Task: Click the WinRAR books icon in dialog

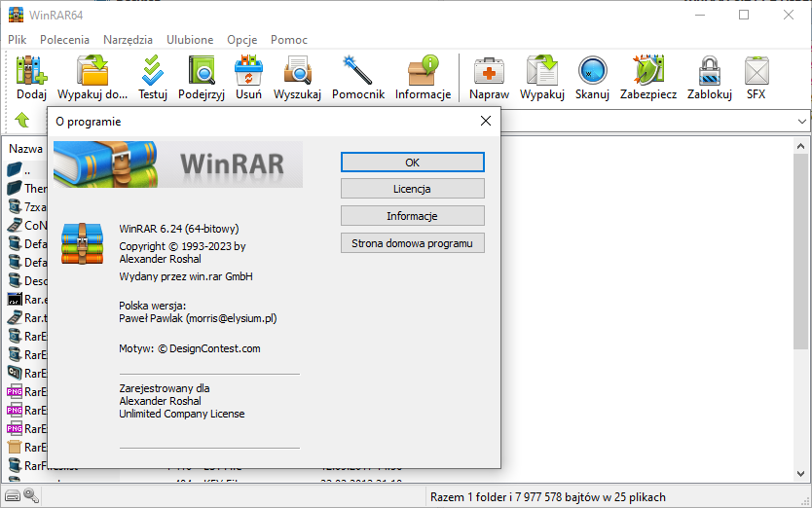Action: pyautogui.click(x=83, y=243)
